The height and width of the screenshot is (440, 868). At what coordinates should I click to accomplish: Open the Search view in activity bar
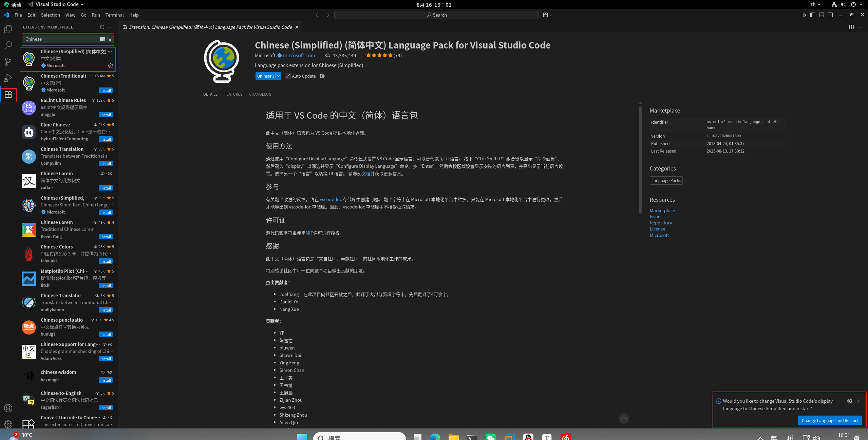tap(8, 45)
